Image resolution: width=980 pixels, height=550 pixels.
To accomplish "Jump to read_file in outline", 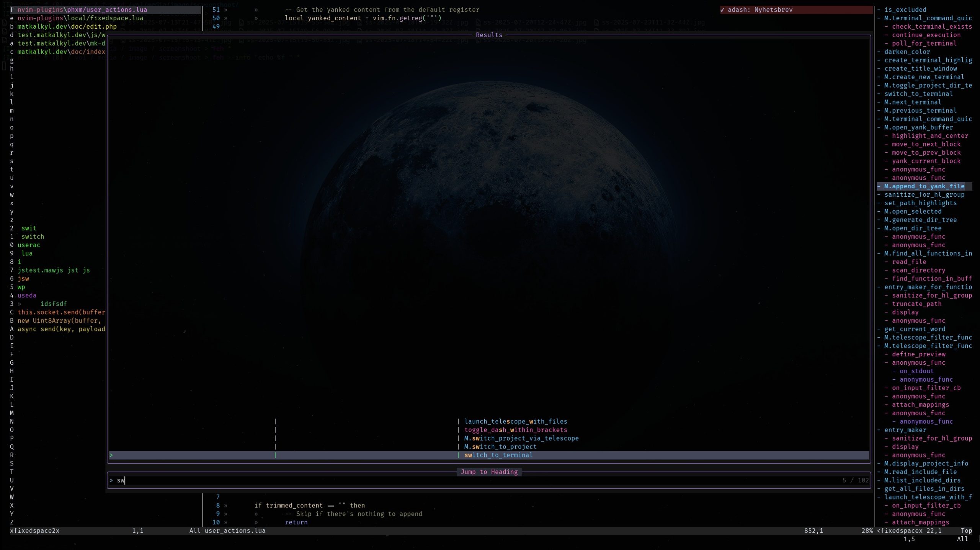I will click(909, 262).
